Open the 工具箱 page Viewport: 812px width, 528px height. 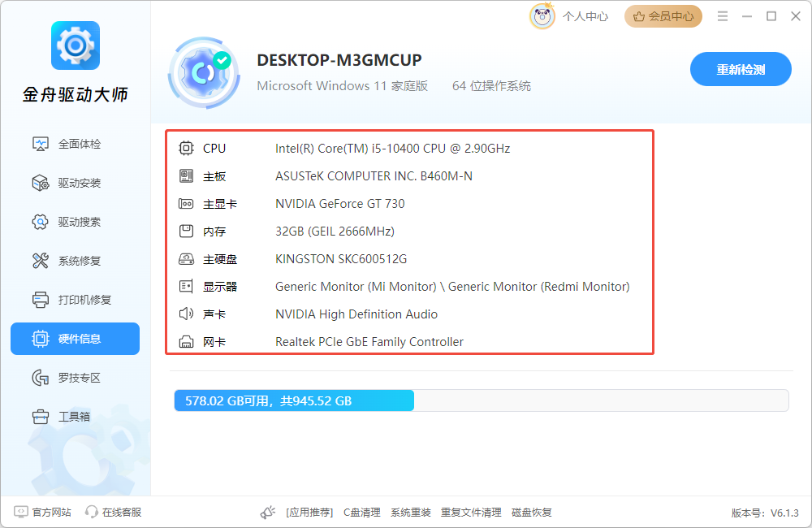(x=75, y=417)
